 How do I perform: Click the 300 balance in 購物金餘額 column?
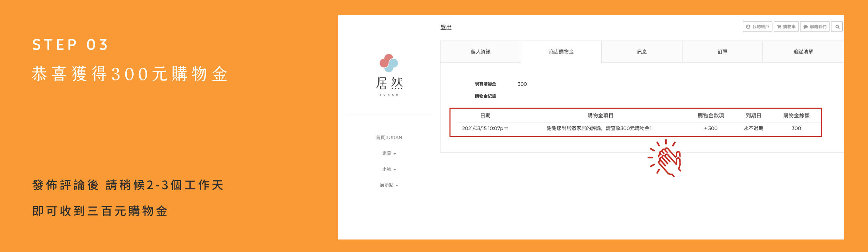tap(796, 128)
